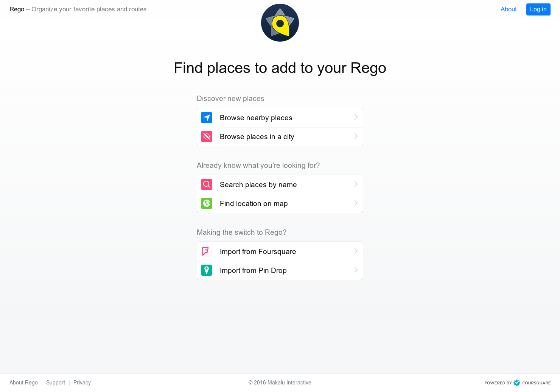
Task: Select Browse places in a city option
Action: coord(257,136)
